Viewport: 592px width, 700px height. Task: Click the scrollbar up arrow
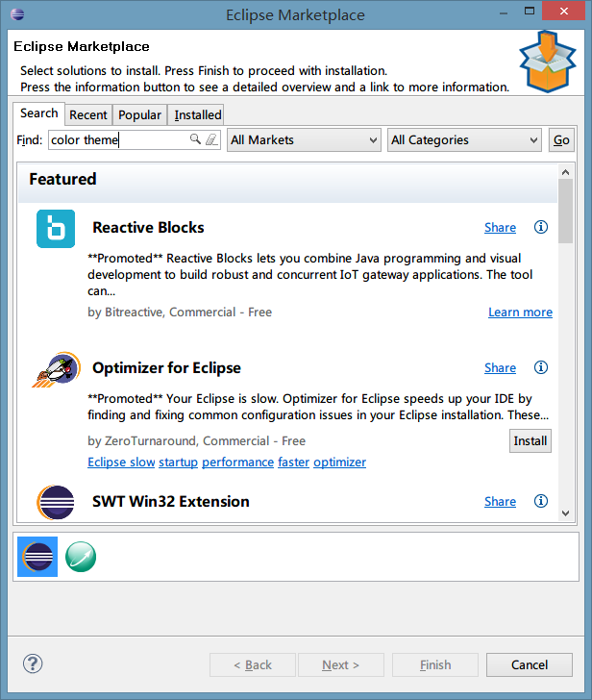tap(565, 172)
